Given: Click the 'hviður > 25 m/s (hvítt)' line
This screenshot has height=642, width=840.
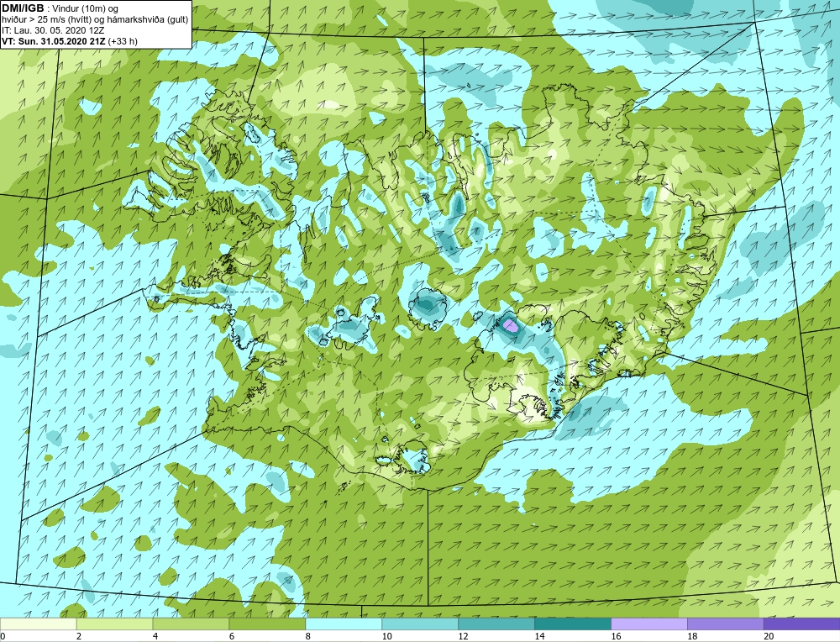Looking at the screenshot, I should pyautogui.click(x=46, y=19).
